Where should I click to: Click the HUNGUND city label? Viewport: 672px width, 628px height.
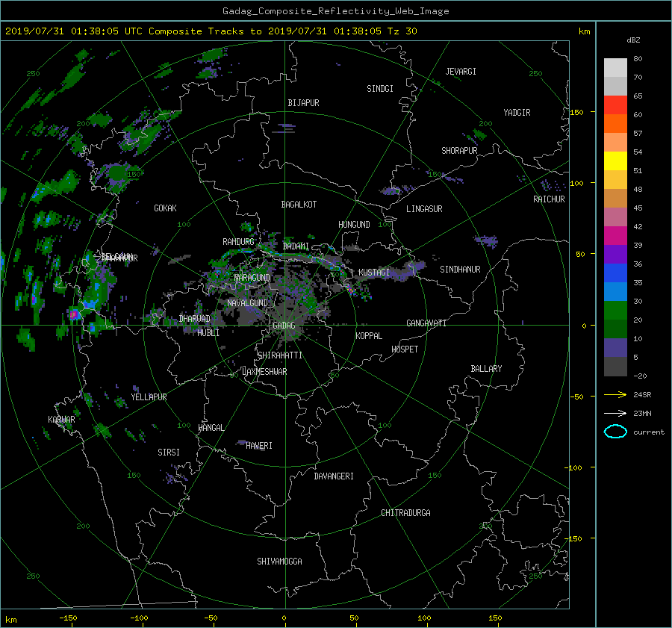point(354,225)
